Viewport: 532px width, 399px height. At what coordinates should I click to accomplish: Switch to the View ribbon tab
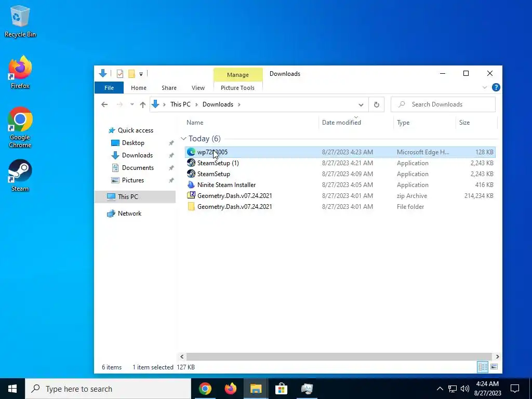pyautogui.click(x=198, y=88)
